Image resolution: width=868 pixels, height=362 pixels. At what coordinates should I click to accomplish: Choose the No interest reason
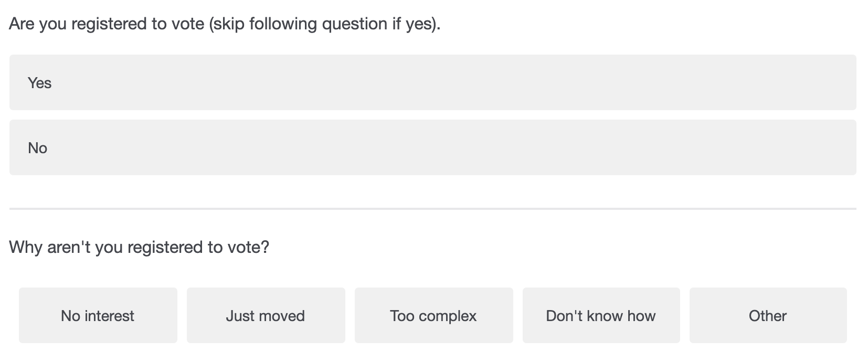(x=98, y=315)
